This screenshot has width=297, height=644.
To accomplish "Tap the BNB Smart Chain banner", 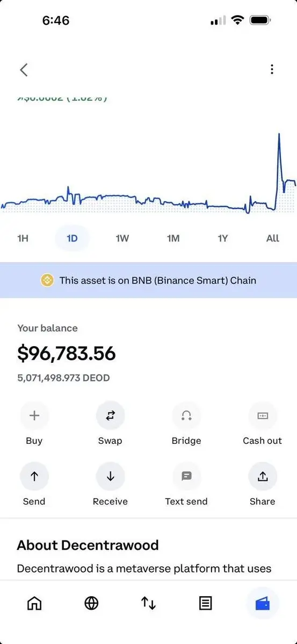I will click(148, 280).
